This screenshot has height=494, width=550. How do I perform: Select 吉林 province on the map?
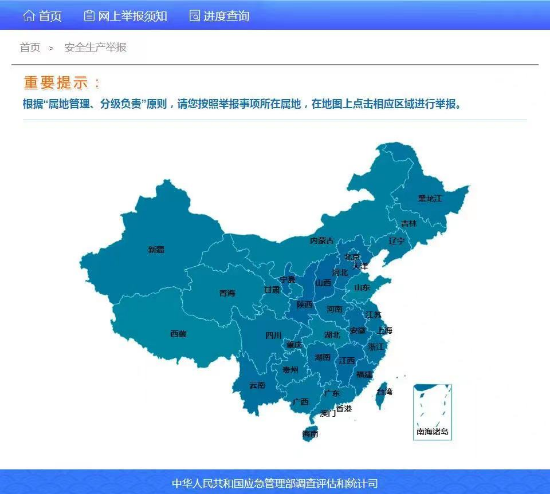point(409,223)
